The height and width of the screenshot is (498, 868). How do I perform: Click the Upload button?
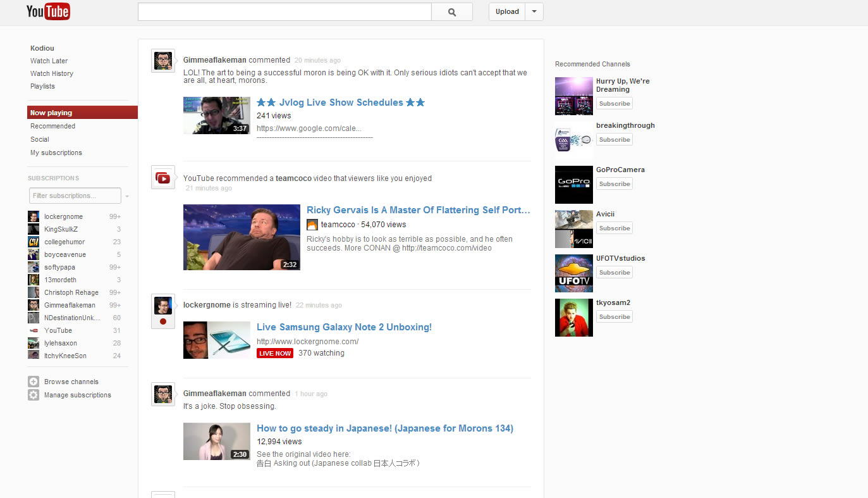(x=506, y=11)
